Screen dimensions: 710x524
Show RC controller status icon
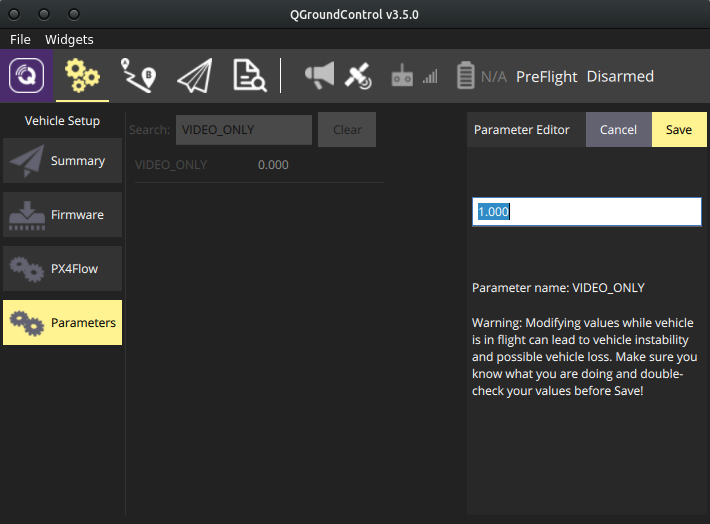pyautogui.click(x=402, y=76)
